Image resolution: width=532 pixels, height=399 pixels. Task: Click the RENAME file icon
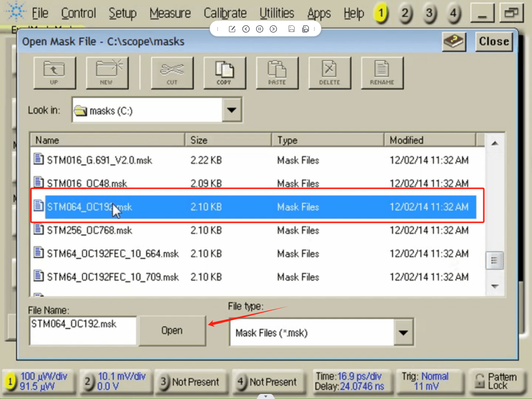pyautogui.click(x=382, y=73)
